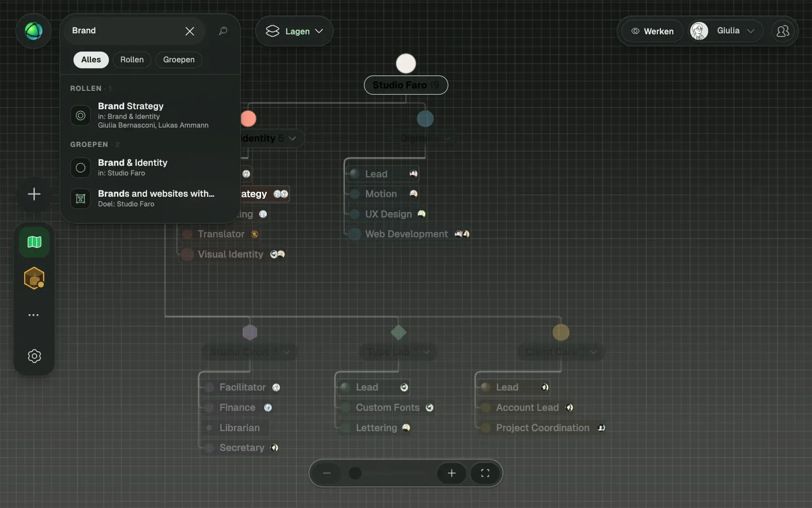Expand the Studio Circle chevron

287,352
